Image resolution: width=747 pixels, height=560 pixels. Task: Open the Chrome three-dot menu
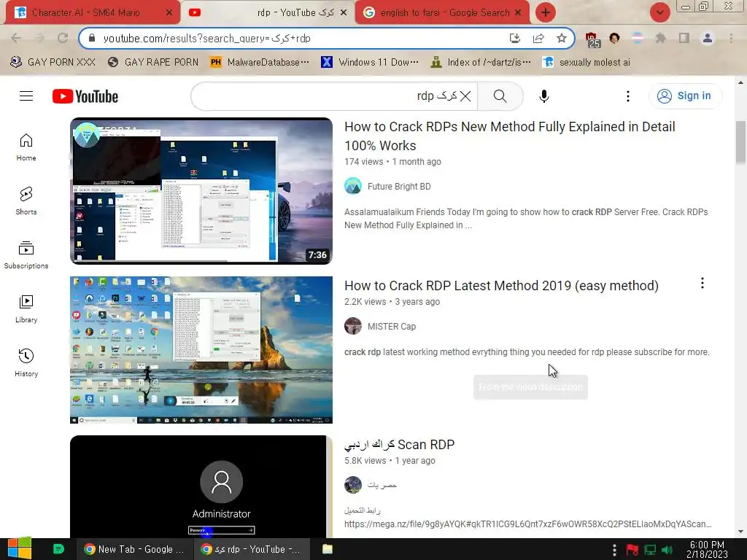731,38
